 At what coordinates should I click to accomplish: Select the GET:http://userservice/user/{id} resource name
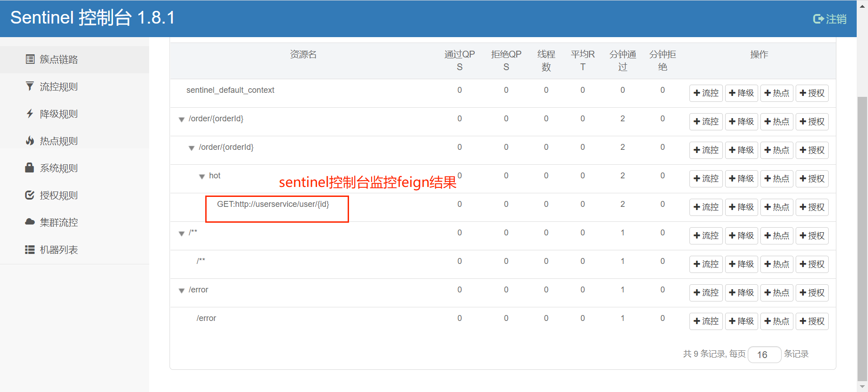pyautogui.click(x=273, y=204)
